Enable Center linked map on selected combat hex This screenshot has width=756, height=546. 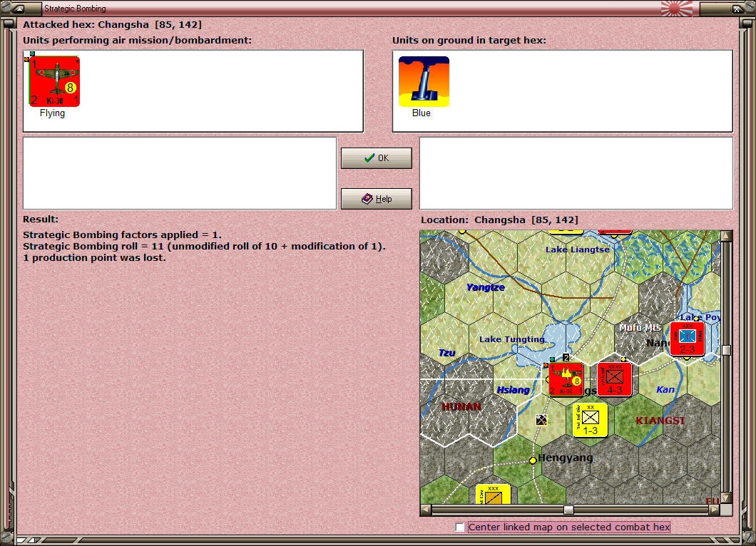click(460, 527)
